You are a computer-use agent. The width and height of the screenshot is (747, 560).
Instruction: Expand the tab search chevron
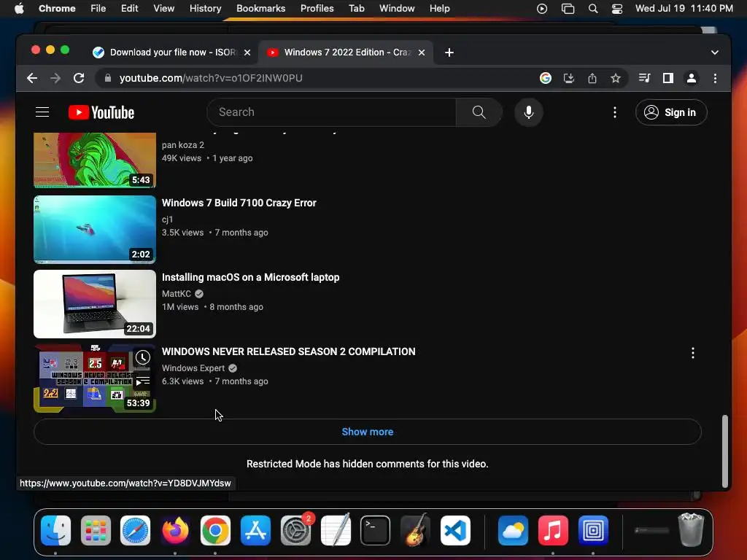pyautogui.click(x=714, y=52)
